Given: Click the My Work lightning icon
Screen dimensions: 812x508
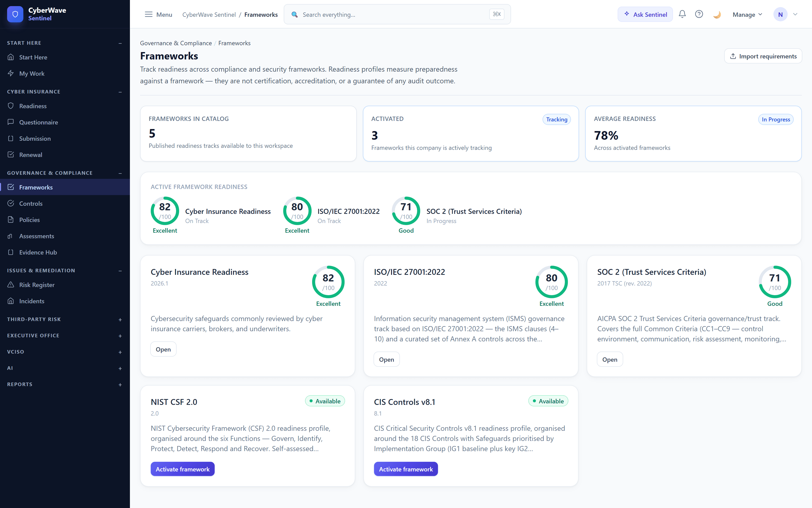Looking at the screenshot, I should pyautogui.click(x=11, y=73).
